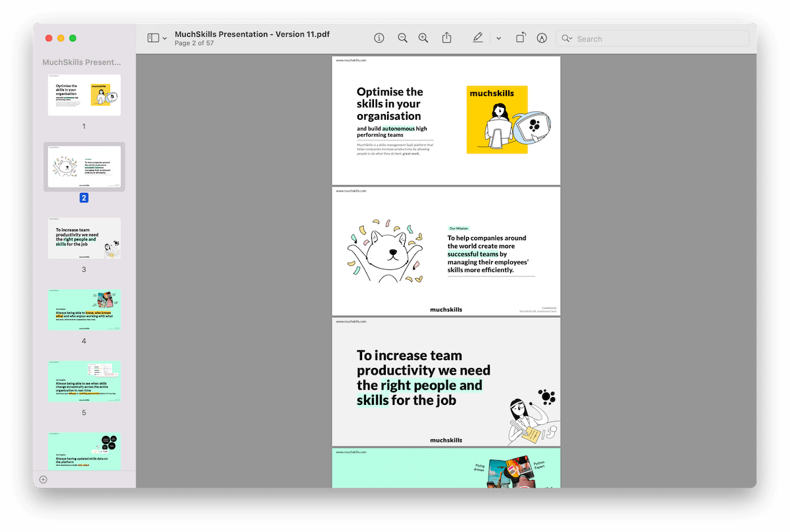This screenshot has width=790, height=532.
Task: Select the Highlight pen tool
Action: coord(478,38)
